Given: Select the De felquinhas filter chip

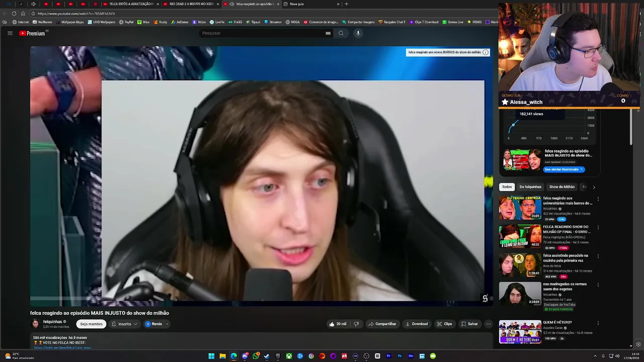Looking at the screenshot, I should [530, 187].
